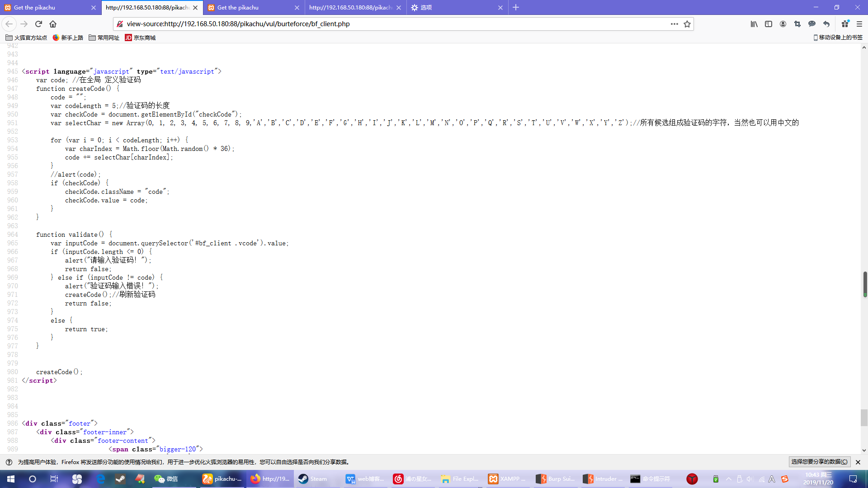Click the gift box What's New icon

(845, 24)
